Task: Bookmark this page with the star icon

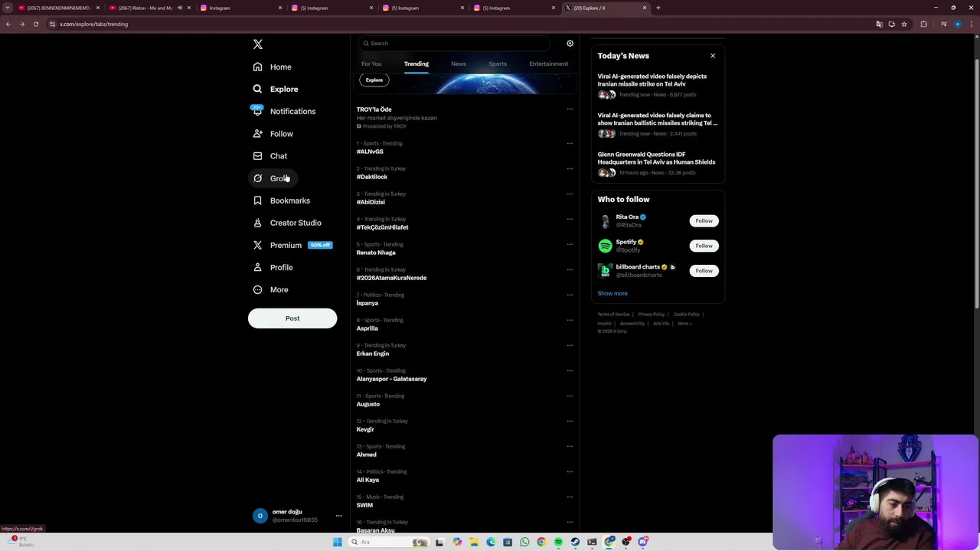Action: pyautogui.click(x=904, y=24)
